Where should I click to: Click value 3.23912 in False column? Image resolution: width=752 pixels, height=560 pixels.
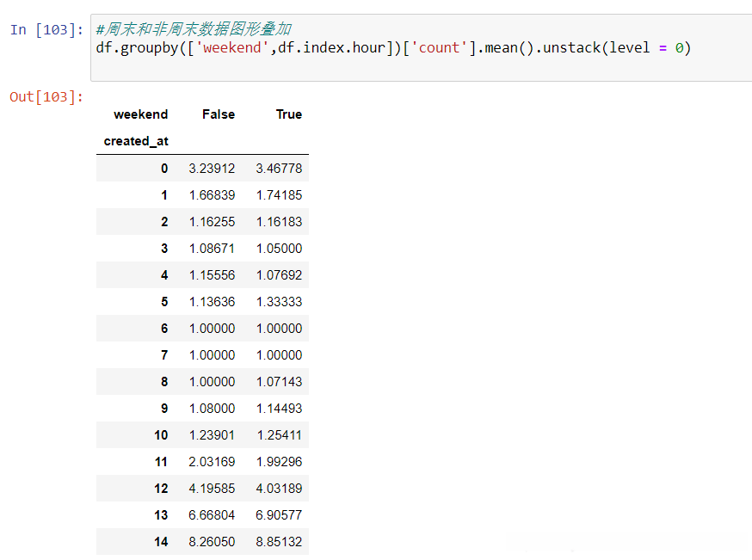click(212, 169)
